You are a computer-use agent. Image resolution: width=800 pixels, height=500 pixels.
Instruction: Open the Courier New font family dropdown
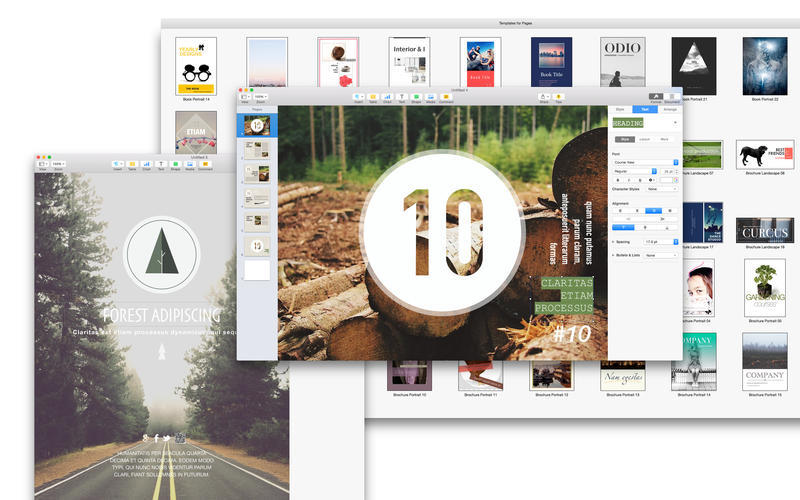[x=645, y=161]
